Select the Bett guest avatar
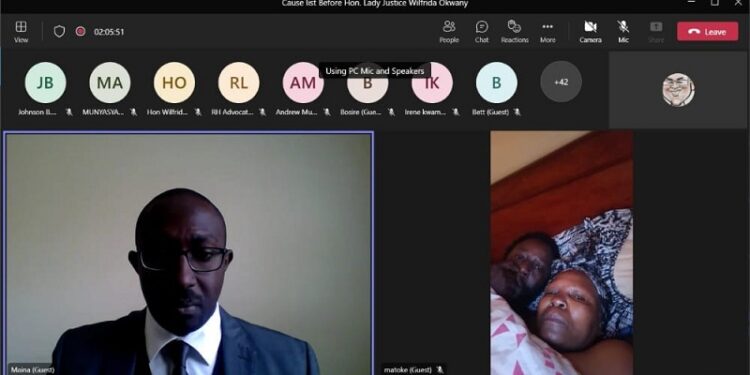Image resolution: width=750 pixels, height=375 pixels. coord(496,83)
